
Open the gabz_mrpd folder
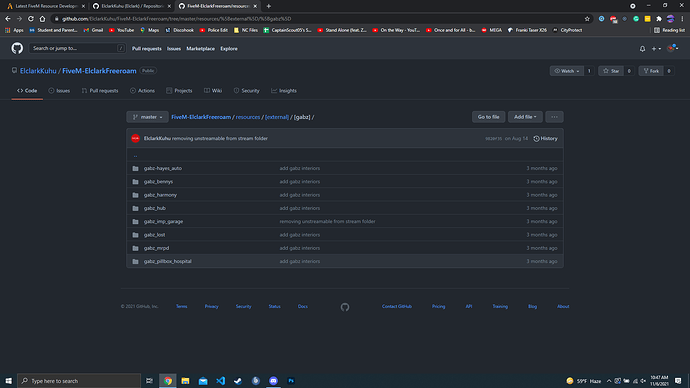(156, 248)
